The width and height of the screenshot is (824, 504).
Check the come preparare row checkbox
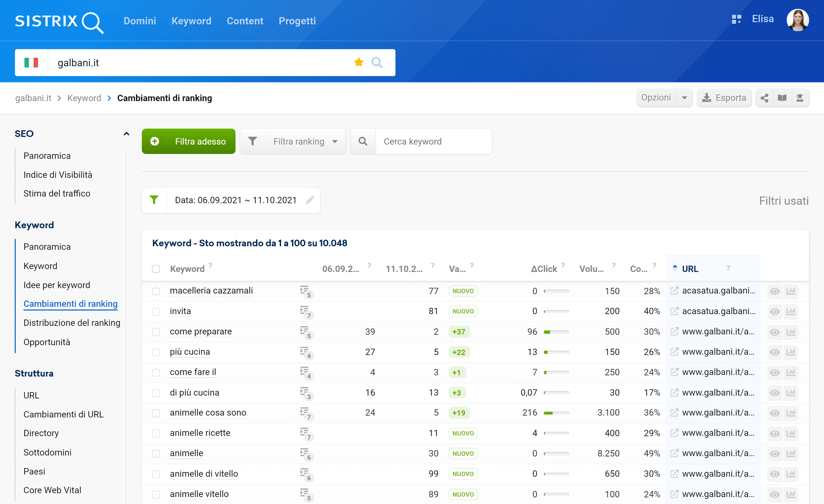156,332
